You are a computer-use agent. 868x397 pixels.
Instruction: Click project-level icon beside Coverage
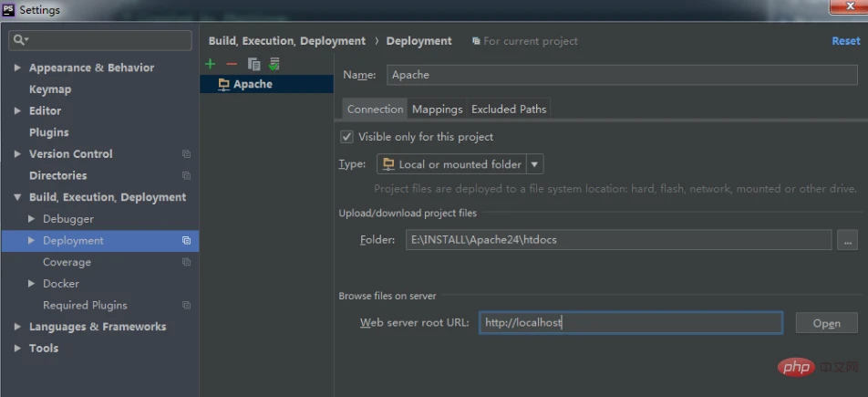(x=187, y=262)
